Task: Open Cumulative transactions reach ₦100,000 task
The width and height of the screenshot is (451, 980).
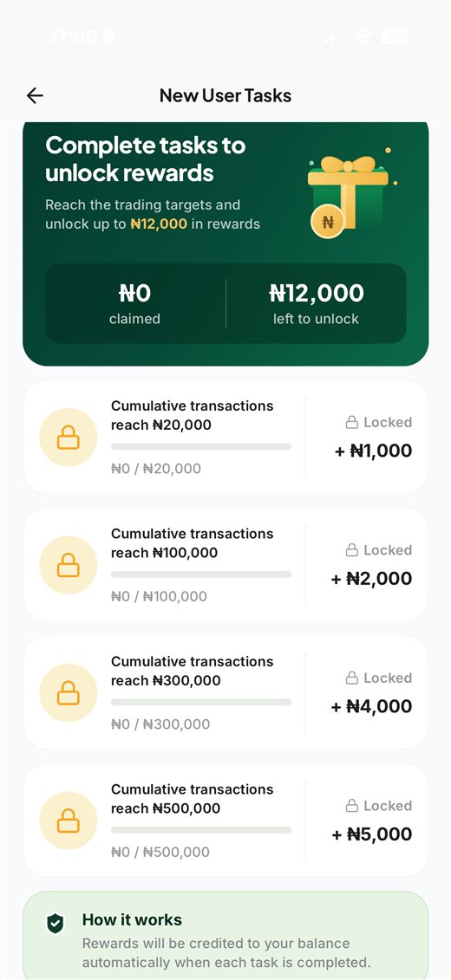Action: point(225,564)
